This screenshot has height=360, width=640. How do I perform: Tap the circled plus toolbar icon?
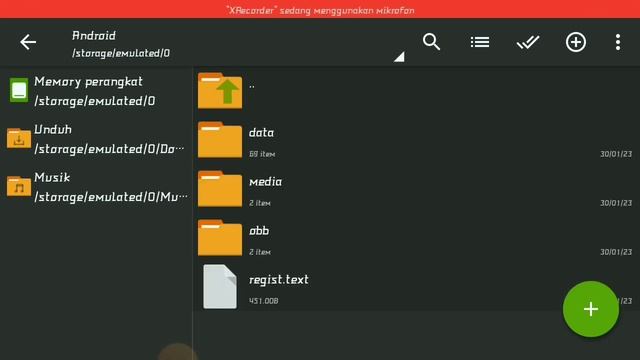576,42
